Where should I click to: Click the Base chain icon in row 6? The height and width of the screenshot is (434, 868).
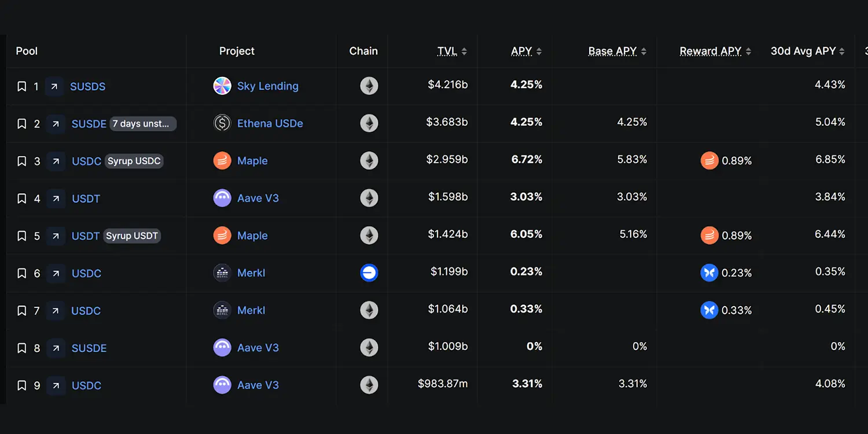point(369,273)
